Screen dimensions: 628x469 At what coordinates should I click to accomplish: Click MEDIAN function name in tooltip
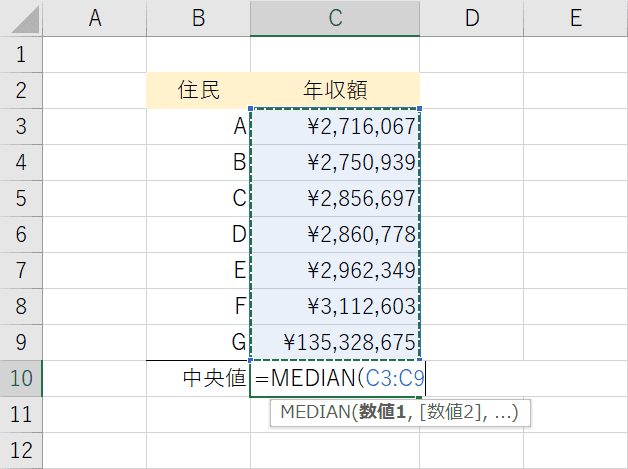click(x=316, y=412)
